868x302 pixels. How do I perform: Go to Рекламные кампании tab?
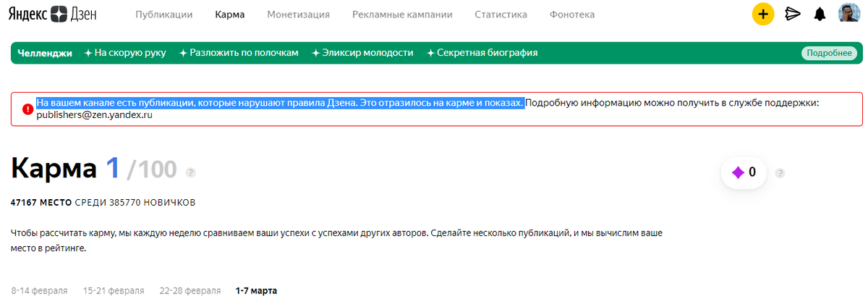coord(402,14)
